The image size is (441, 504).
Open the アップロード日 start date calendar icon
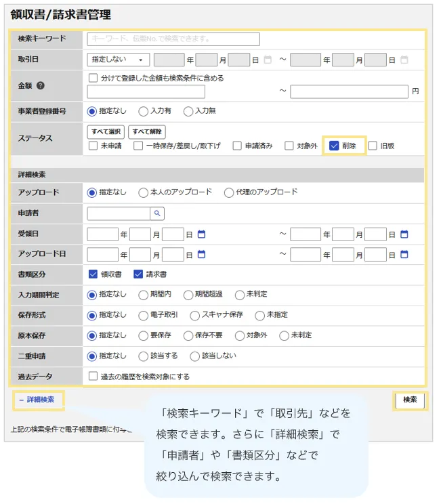pos(201,255)
